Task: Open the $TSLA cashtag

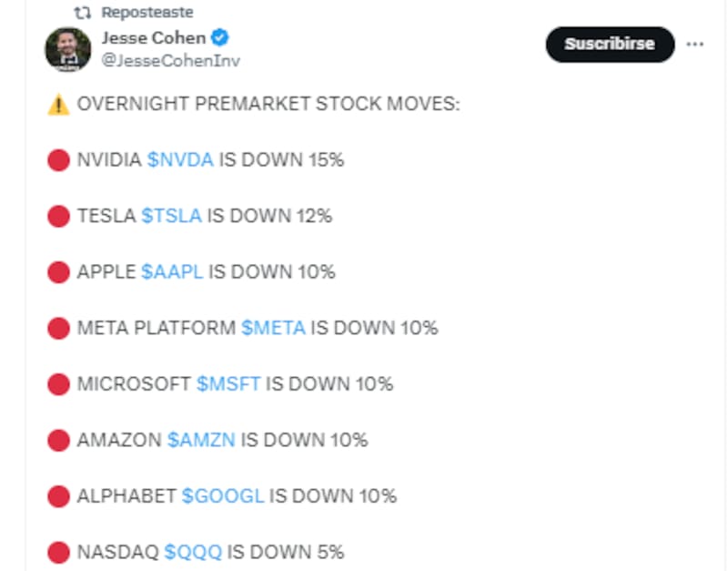Action: pos(172,216)
